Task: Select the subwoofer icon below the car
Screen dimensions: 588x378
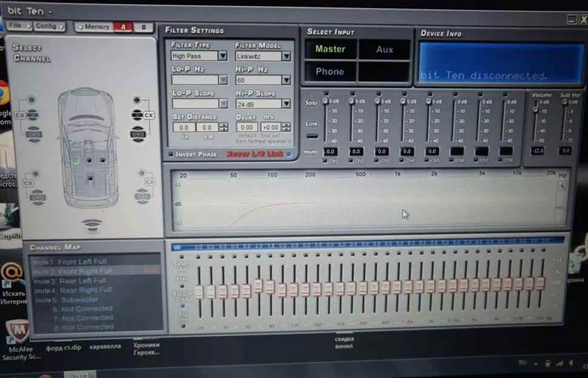Action: [x=92, y=225]
